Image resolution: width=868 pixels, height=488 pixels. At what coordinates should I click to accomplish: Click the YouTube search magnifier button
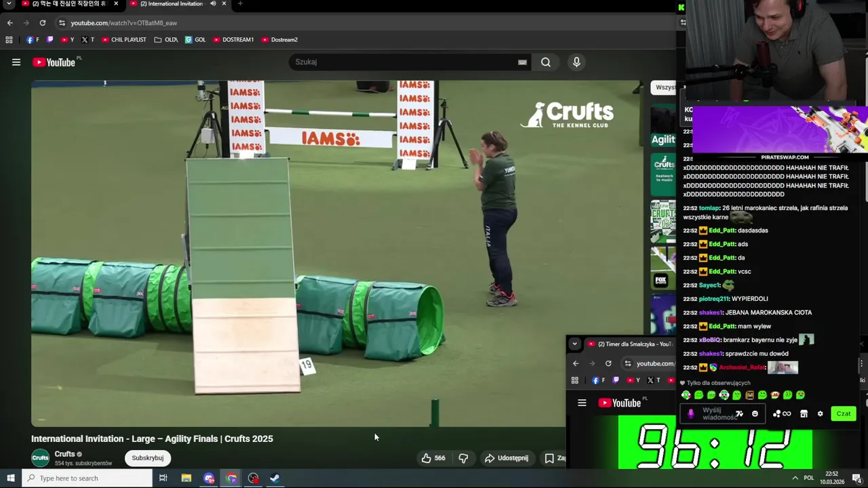(546, 62)
